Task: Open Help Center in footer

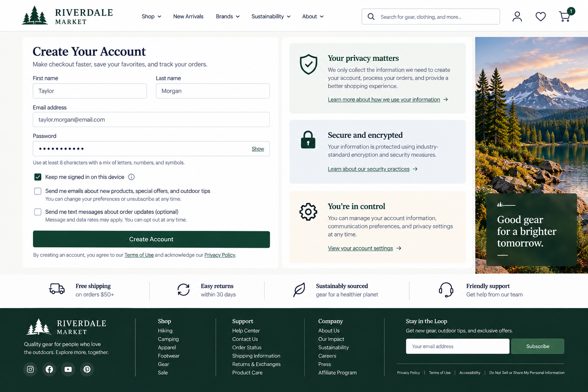Action: click(x=246, y=331)
